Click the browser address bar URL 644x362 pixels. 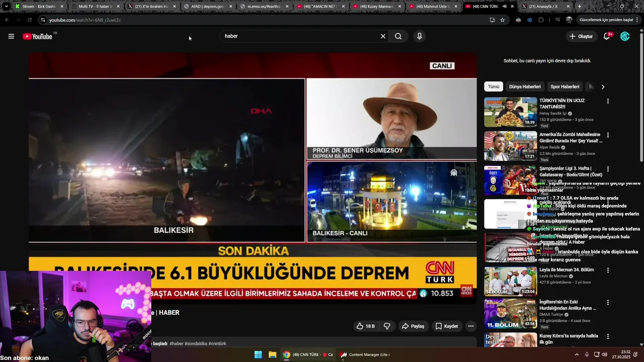pyautogui.click(x=85, y=20)
